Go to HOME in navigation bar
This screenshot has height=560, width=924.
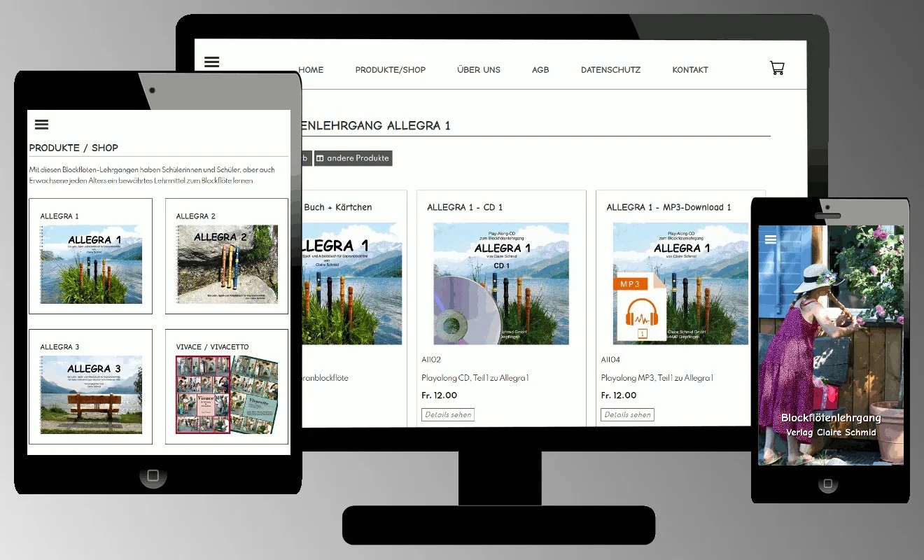click(x=311, y=70)
